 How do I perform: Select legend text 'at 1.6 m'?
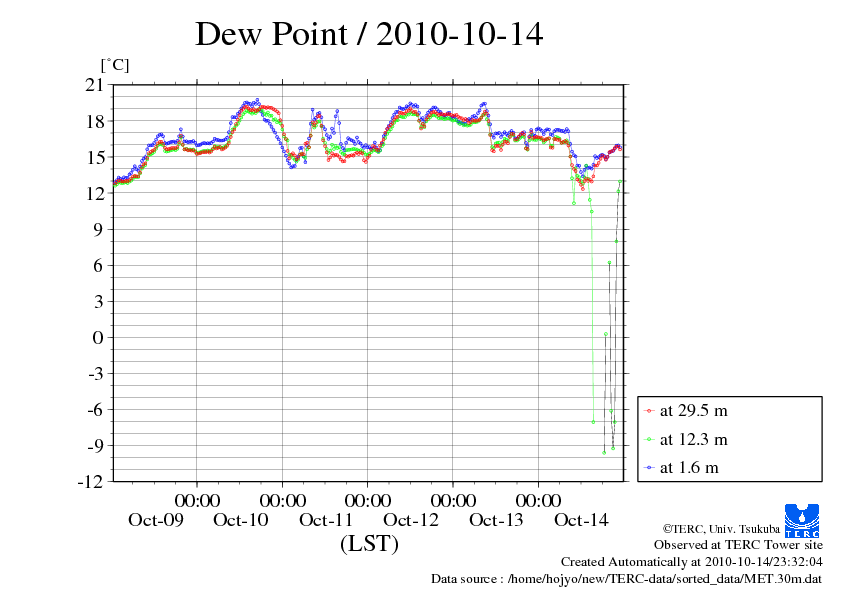pyautogui.click(x=689, y=467)
